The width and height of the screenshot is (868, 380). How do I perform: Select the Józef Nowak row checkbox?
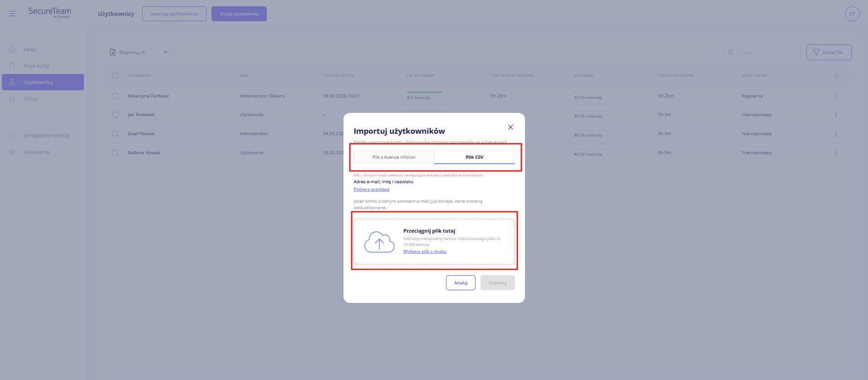115,134
